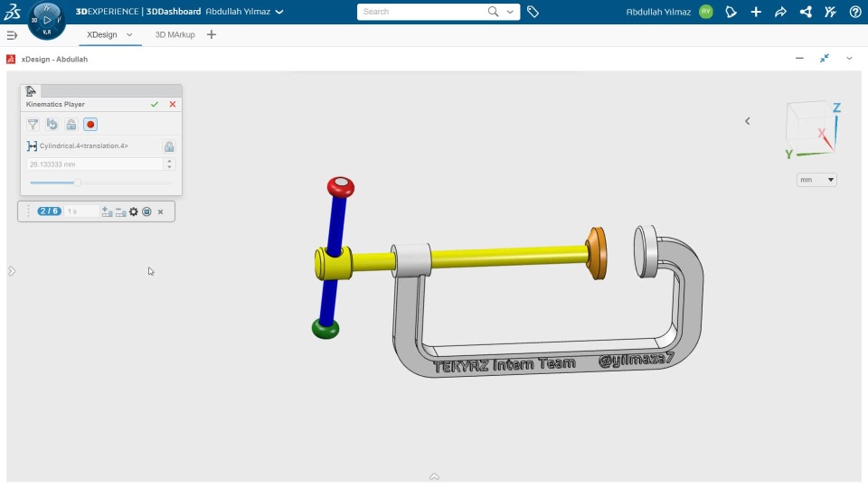
Task: Click the reset positions icon
Action: [52, 125]
